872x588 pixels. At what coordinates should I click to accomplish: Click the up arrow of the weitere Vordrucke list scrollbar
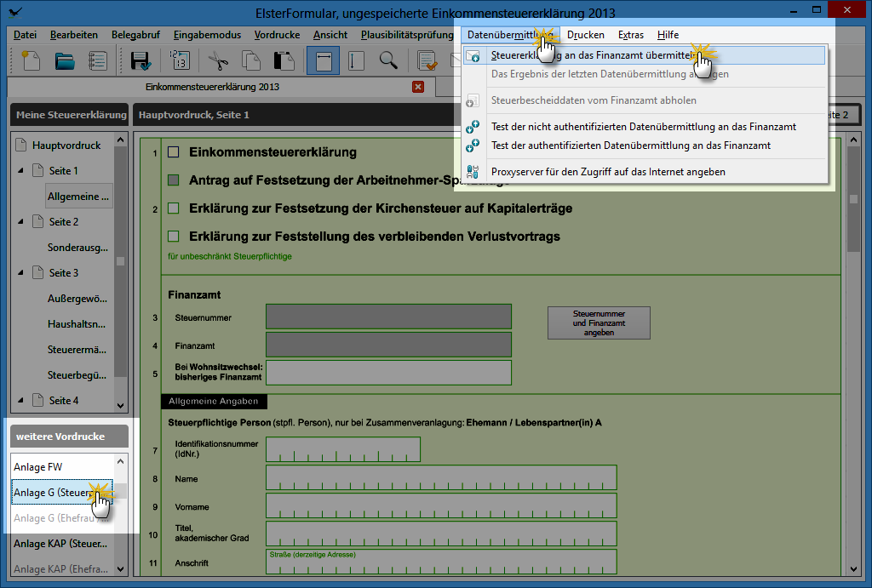click(x=121, y=461)
